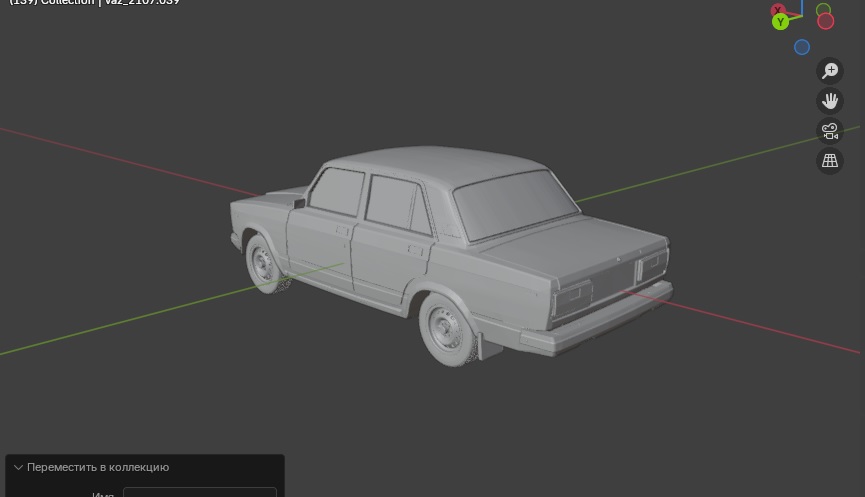865x497 pixels.
Task: Select the gray car model in viewport
Action: coord(450,254)
